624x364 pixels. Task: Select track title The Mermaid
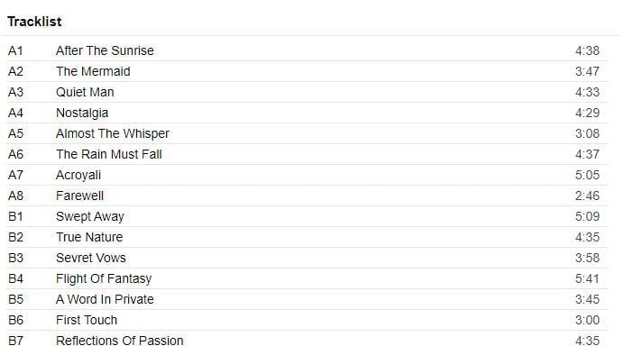coord(93,71)
